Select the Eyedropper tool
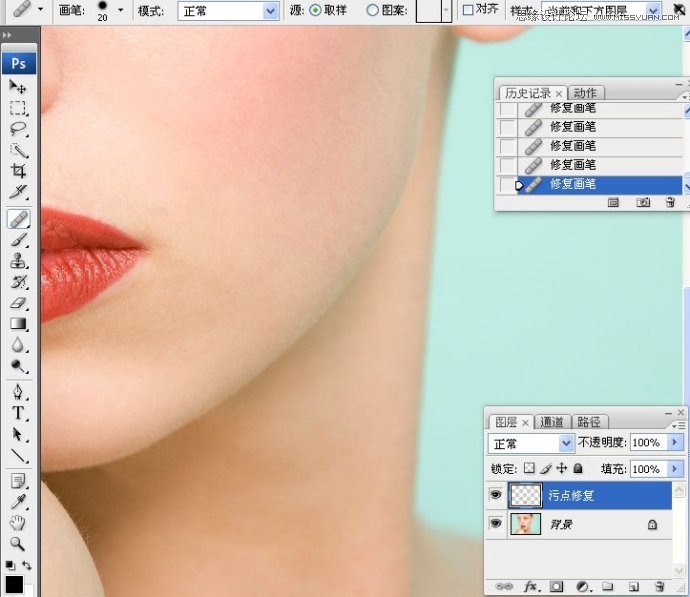This screenshot has width=690, height=597. pyautogui.click(x=18, y=502)
